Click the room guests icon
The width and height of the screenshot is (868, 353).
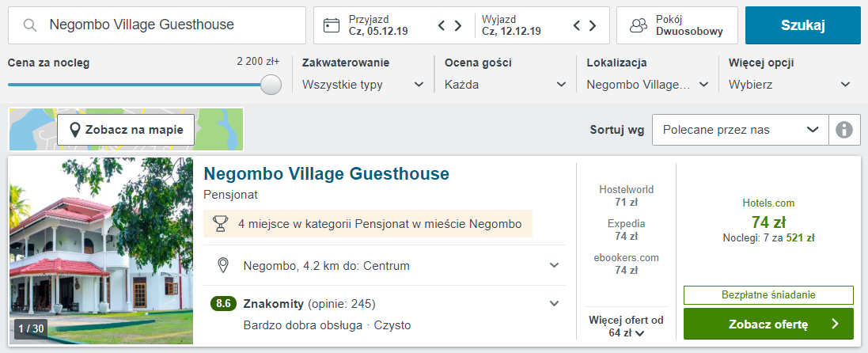coord(639,25)
